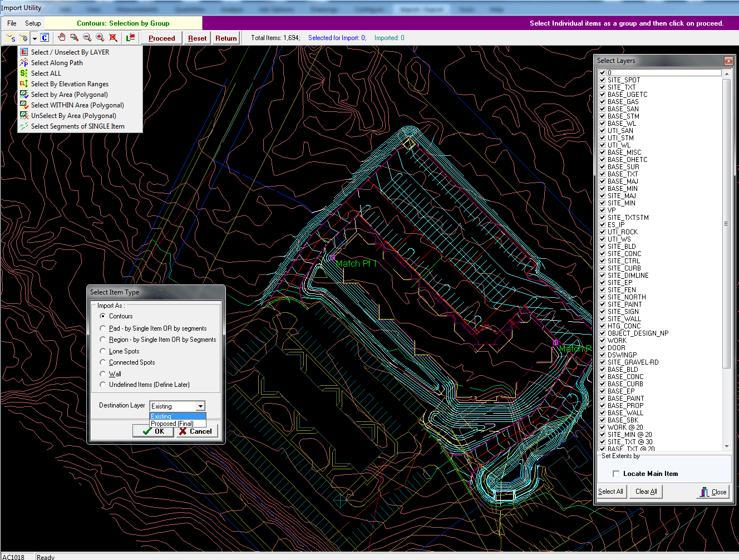Screen dimensions: 739x560
Task: Enable the Locate Main Item checkbox
Action: (x=616, y=473)
